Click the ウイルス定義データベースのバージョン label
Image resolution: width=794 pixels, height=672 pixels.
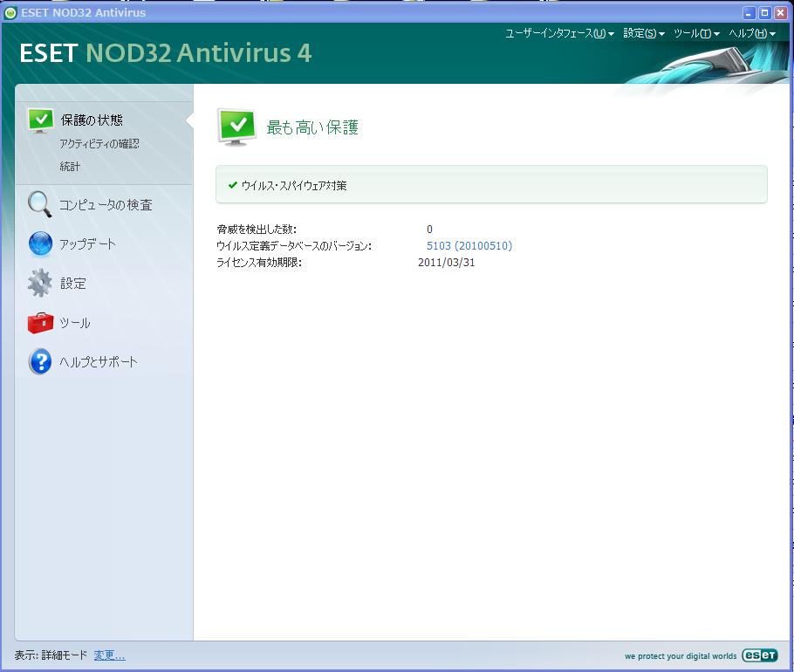point(294,245)
